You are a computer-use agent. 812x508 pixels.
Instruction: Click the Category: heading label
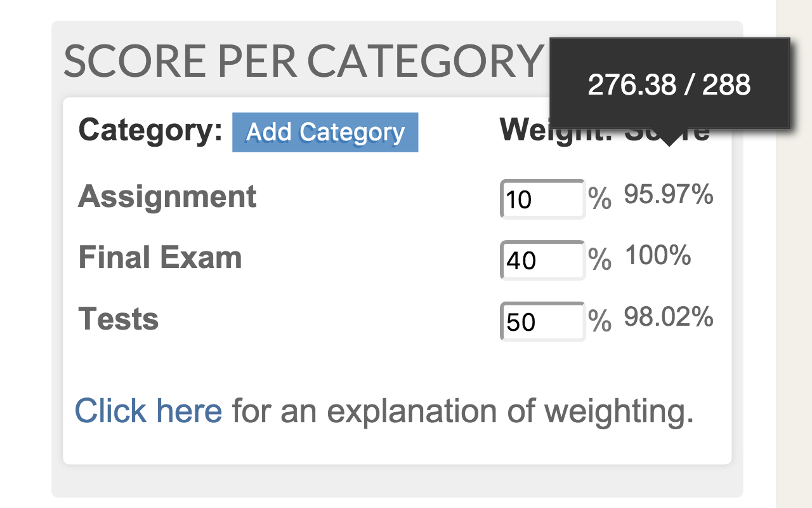[x=150, y=130]
